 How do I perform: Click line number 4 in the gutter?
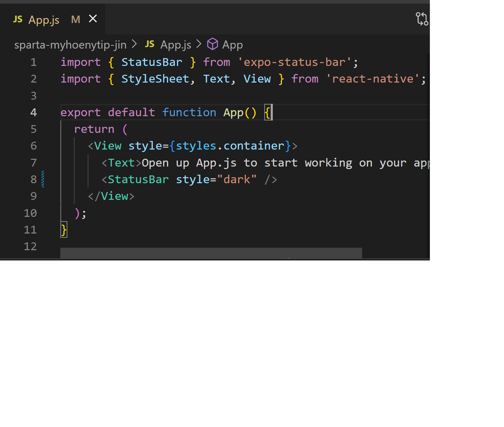click(x=34, y=113)
